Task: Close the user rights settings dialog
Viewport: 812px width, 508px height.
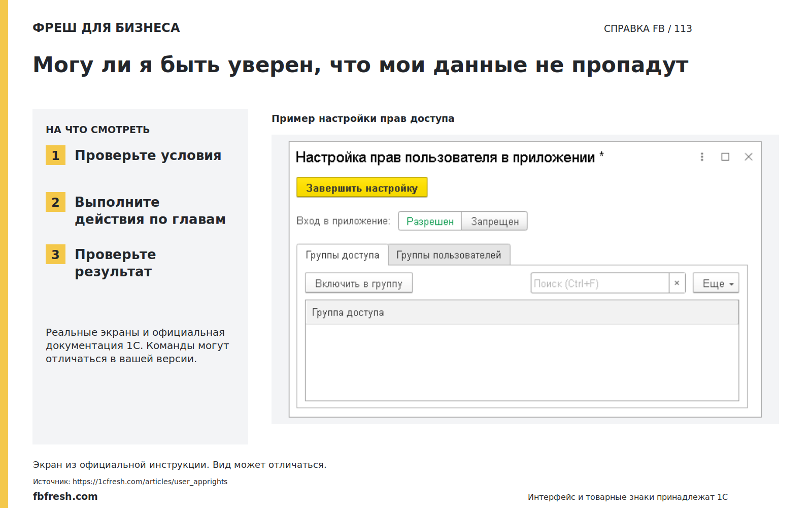Action: coord(749,157)
